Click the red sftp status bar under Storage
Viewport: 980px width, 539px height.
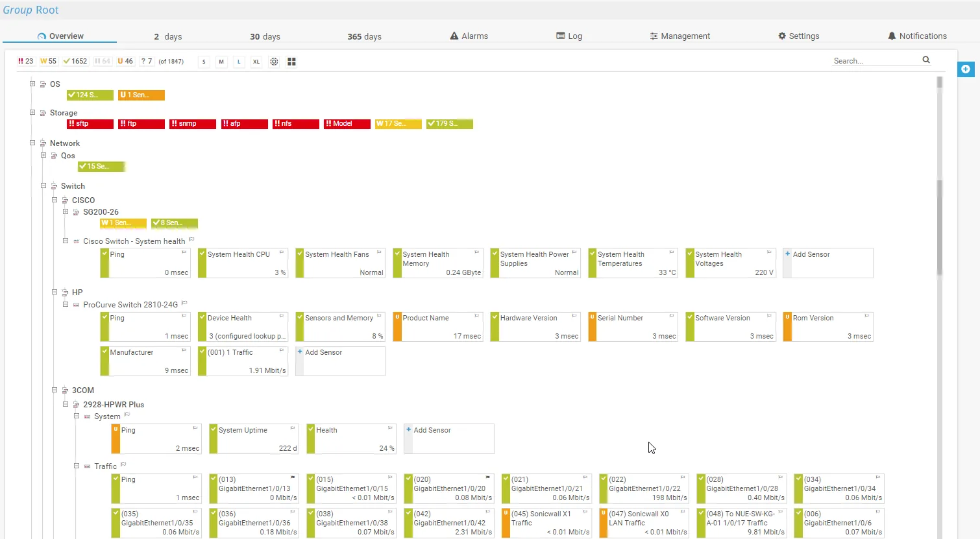pyautogui.click(x=90, y=123)
